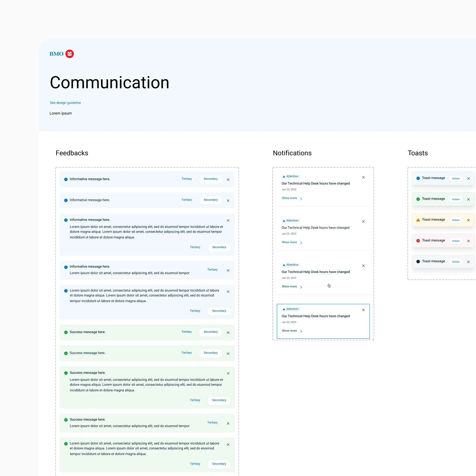This screenshot has width=476, height=476.
Task: Expand Show more in the first notification card
Action: pyautogui.click(x=292, y=198)
